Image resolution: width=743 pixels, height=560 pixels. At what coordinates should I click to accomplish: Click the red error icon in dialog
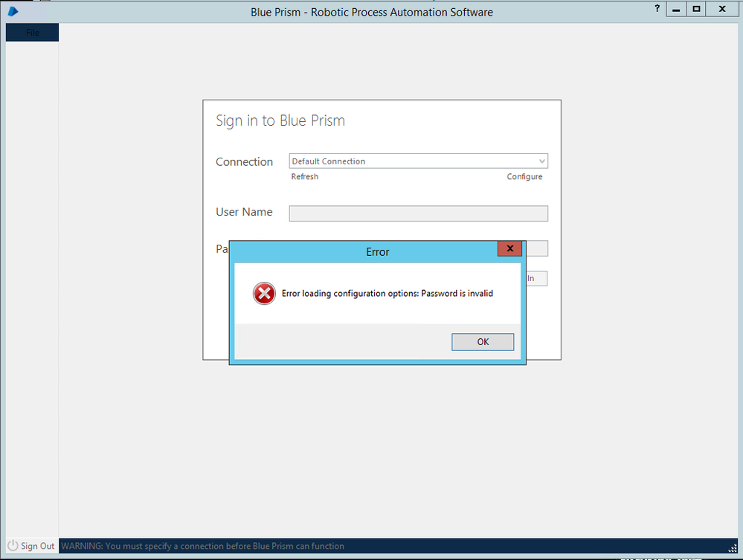pyautogui.click(x=264, y=294)
